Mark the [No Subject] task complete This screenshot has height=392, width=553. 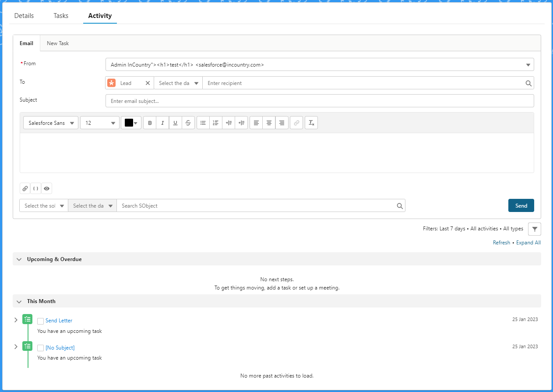40,347
